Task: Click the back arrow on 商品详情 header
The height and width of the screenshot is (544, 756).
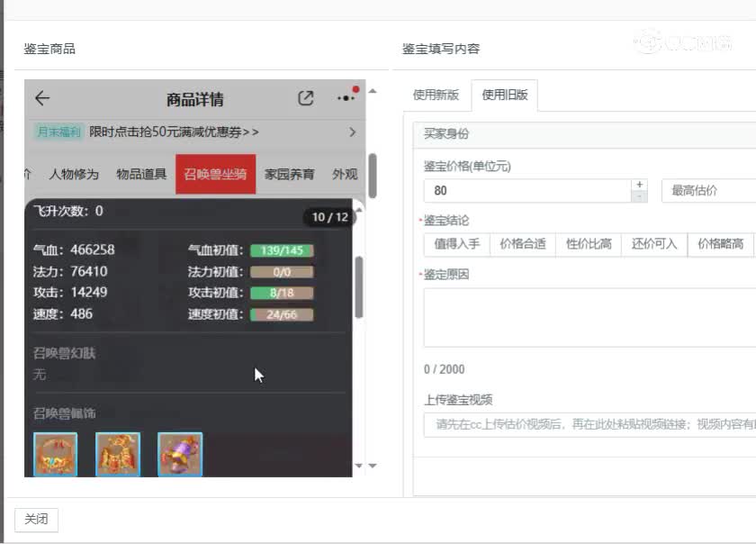Action: (43, 99)
